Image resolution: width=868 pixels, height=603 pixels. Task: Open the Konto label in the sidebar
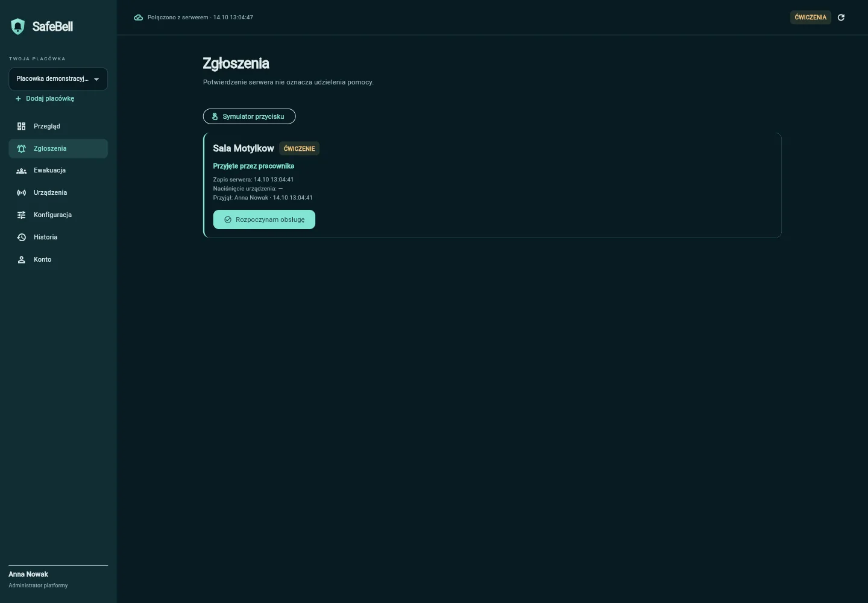[43, 260]
